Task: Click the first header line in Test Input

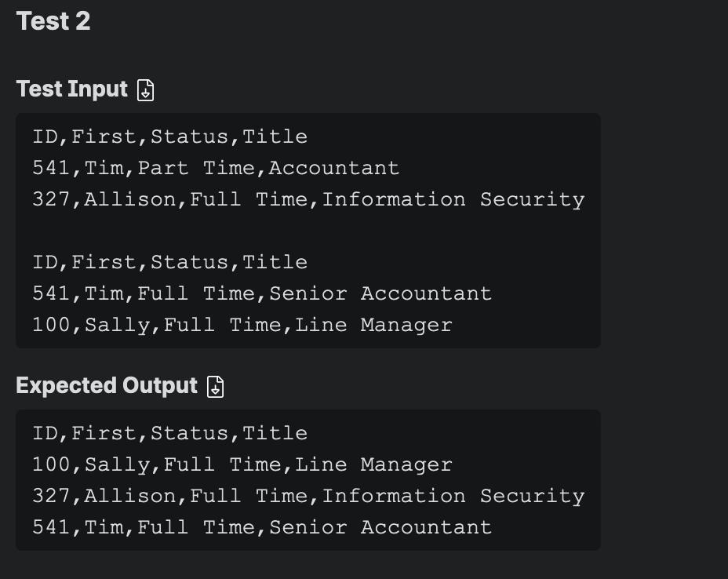Action: (x=170, y=137)
